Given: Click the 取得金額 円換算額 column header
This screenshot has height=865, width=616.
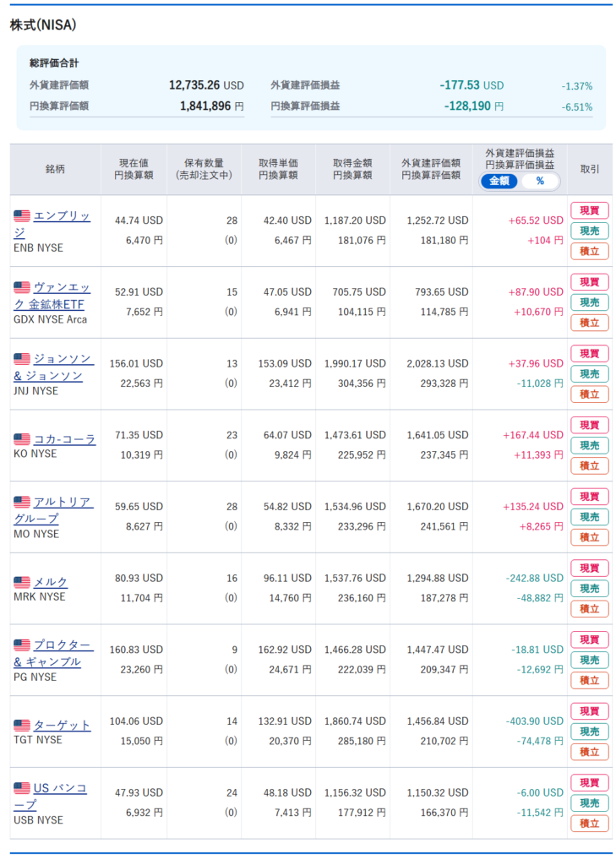Looking at the screenshot, I should click(352, 169).
